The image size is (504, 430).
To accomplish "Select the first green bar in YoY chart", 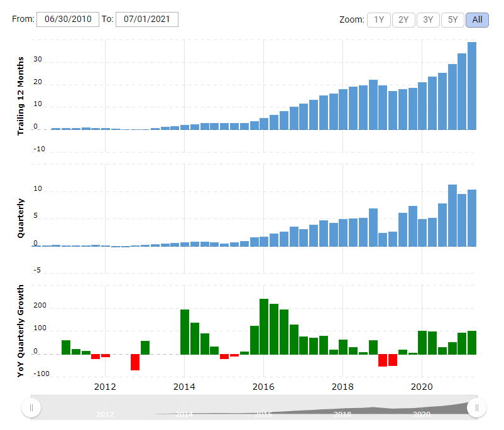I will 66,347.
